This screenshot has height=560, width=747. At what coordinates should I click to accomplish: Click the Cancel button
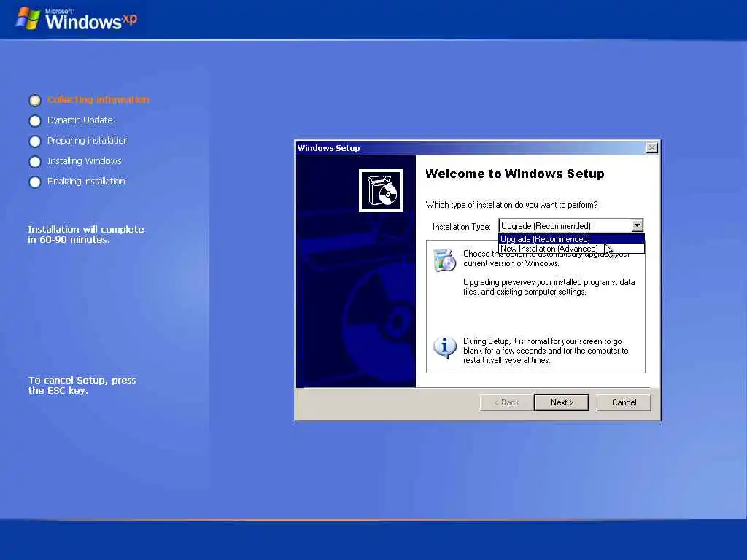click(624, 402)
